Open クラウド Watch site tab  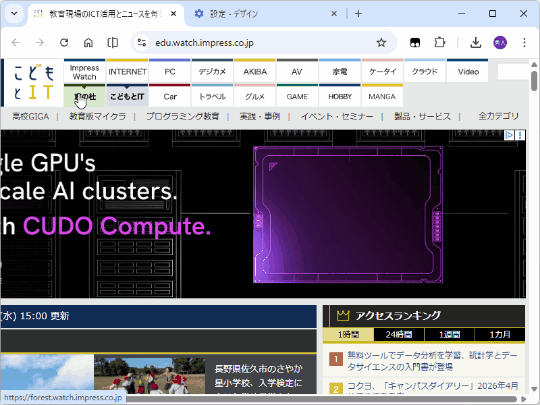(x=425, y=72)
